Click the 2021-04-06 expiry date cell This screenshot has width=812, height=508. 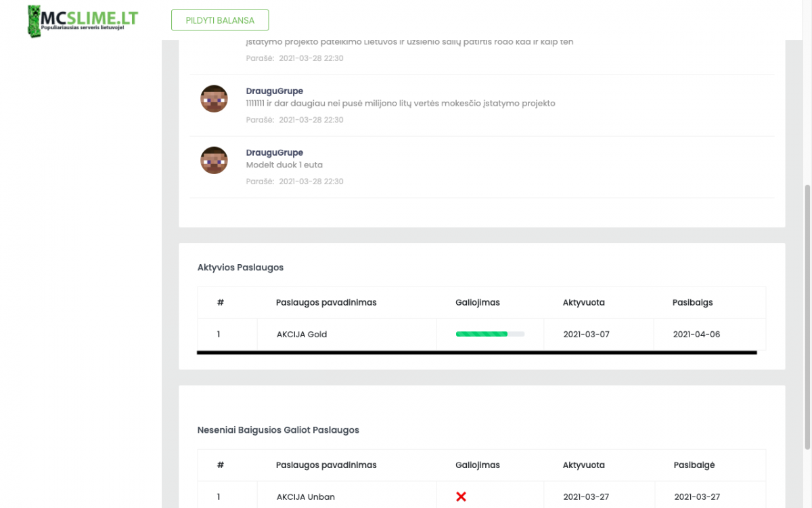tap(697, 334)
